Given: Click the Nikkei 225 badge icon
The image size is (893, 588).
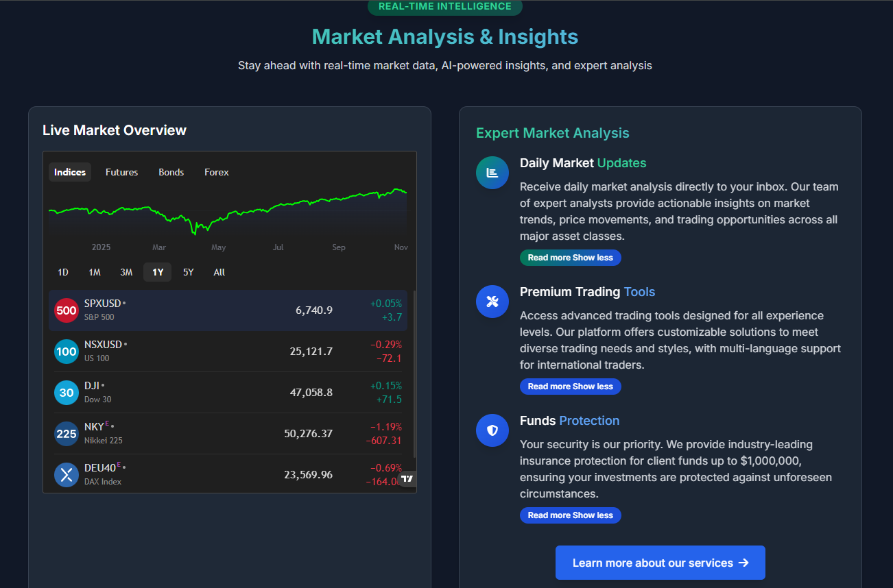Looking at the screenshot, I should click(x=67, y=434).
